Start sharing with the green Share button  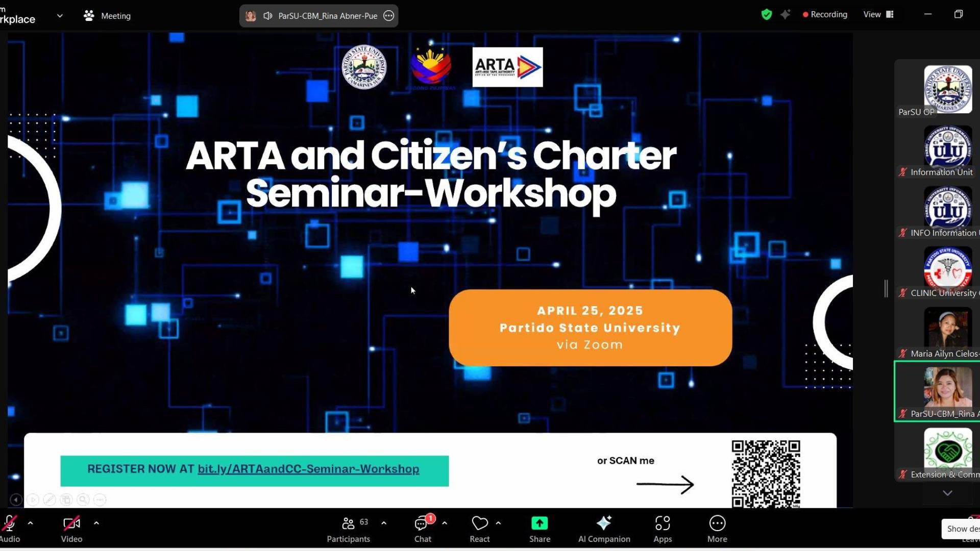[x=540, y=529]
